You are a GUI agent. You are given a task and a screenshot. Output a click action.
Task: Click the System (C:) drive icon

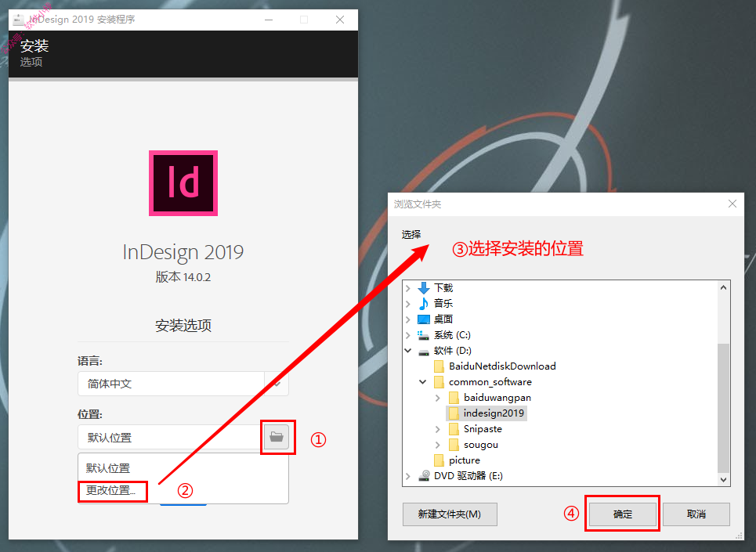click(x=423, y=335)
